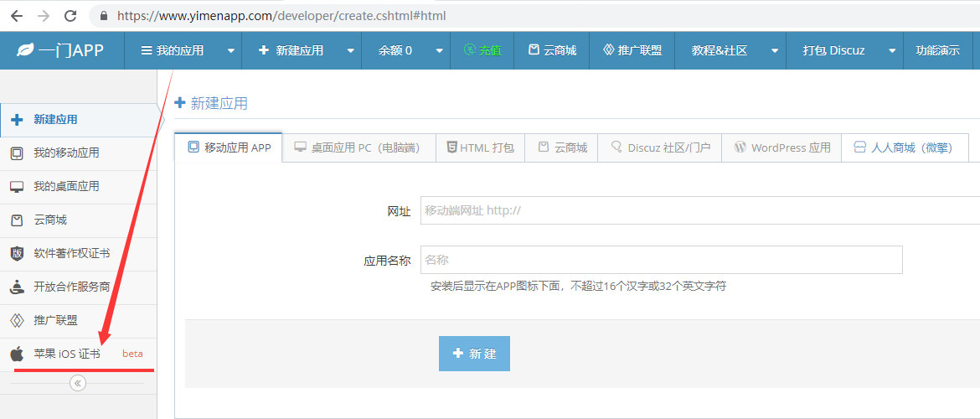980x419 pixels.
Task: Click the diamond icon beside 推广联盟 in navbar
Action: click(609, 50)
